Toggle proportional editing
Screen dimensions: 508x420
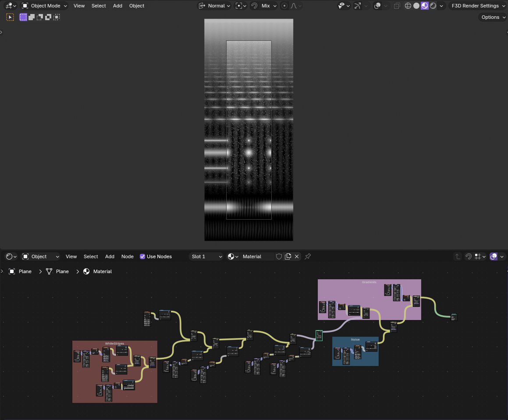pyautogui.click(x=284, y=6)
